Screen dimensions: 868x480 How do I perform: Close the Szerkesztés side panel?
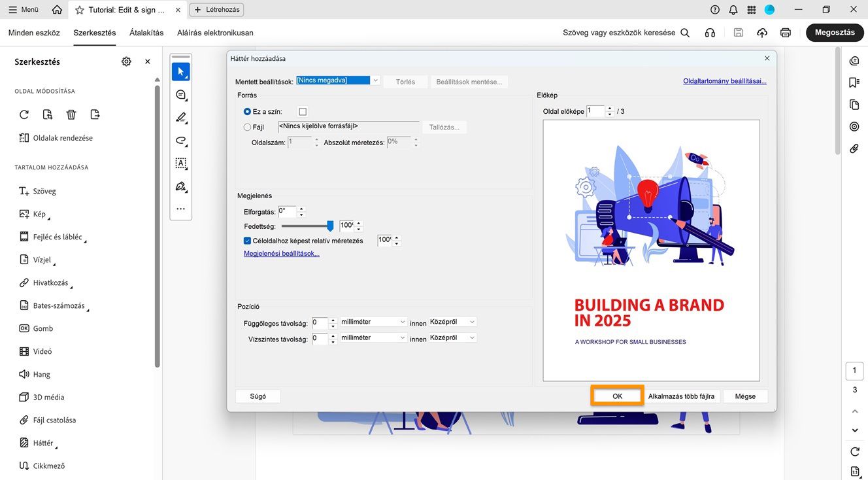tap(148, 61)
